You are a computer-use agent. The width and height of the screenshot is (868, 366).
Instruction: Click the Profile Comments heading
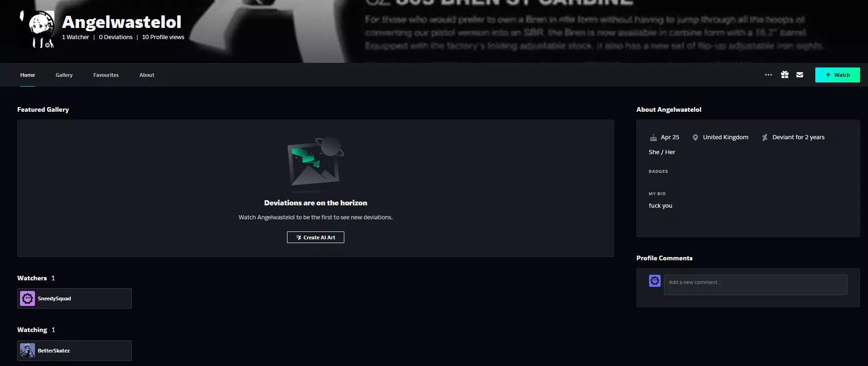(x=664, y=258)
